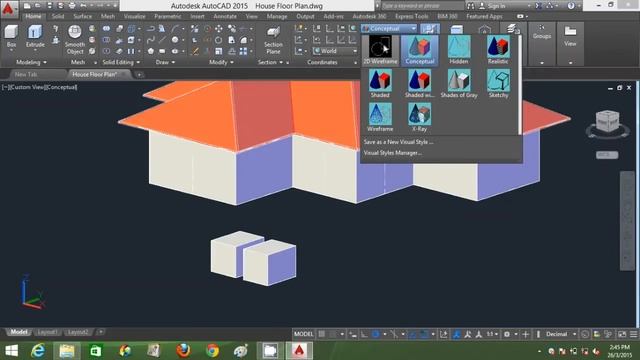Open the Visualize ribbon tab
The image size is (640, 360).
point(135,16)
